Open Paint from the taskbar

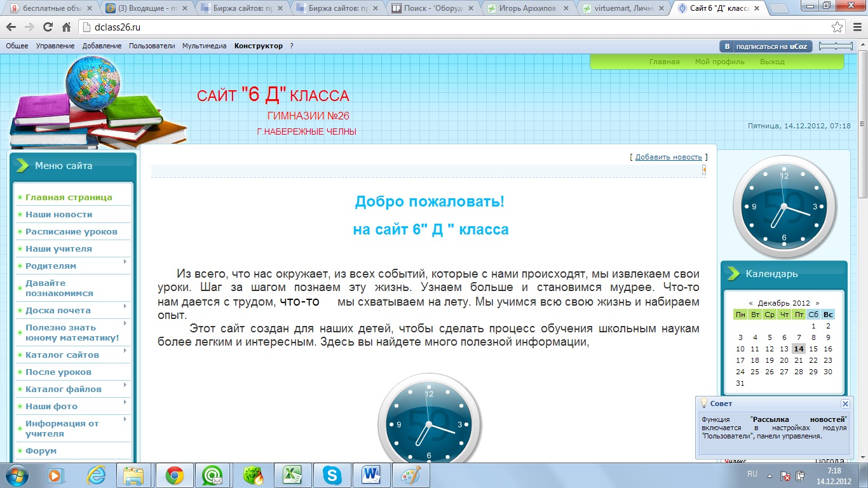(x=410, y=475)
